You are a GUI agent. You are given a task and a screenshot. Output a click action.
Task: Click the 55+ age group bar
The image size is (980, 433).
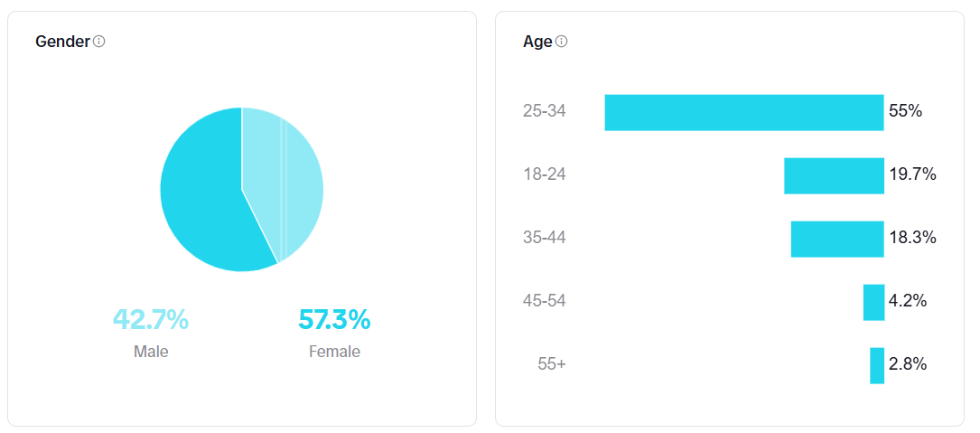pyautogui.click(x=877, y=365)
